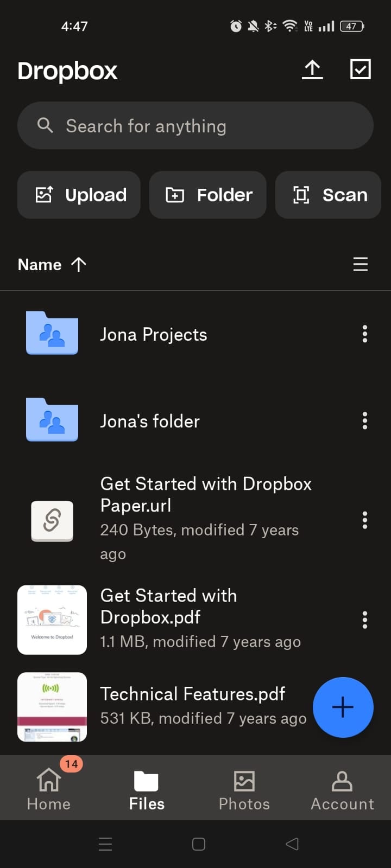Screen dimensions: 391x868
Task: Go to the Home tab
Action: (49, 789)
